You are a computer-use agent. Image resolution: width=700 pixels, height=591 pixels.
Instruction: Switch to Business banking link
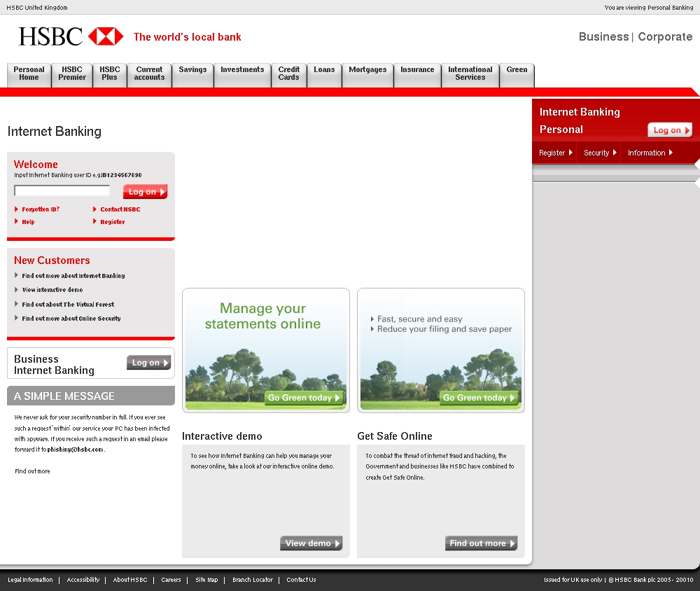[603, 36]
